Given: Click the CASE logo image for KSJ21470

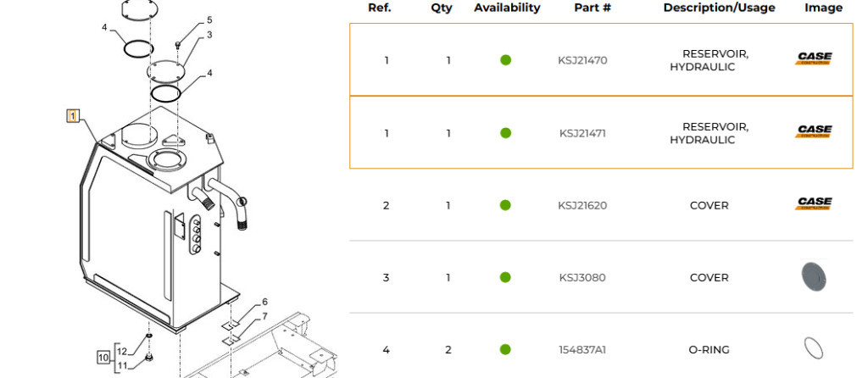Looking at the screenshot, I should click(x=814, y=58).
